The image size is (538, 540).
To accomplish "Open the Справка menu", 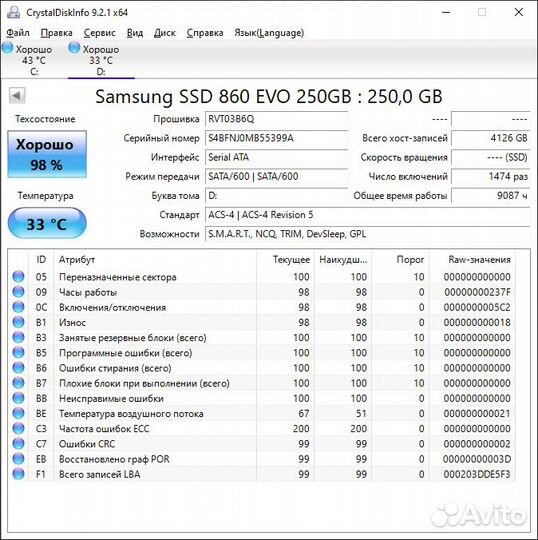I will 205,33.
